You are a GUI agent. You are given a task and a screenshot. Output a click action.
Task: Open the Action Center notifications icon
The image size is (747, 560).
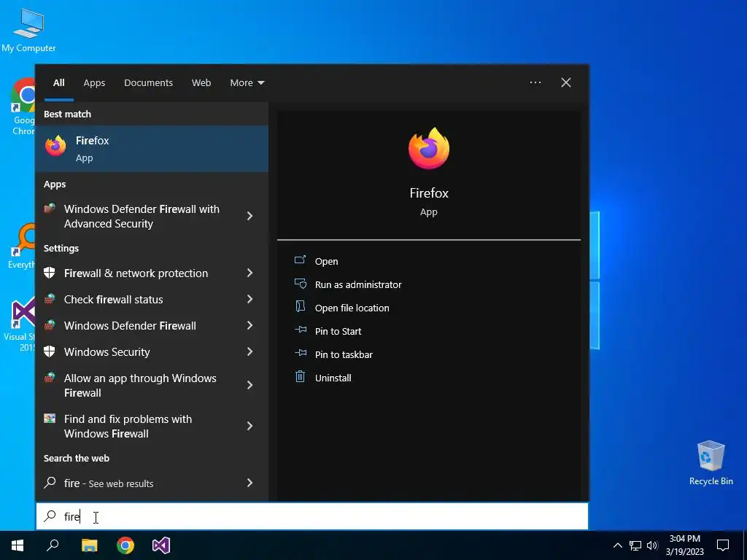point(723,545)
